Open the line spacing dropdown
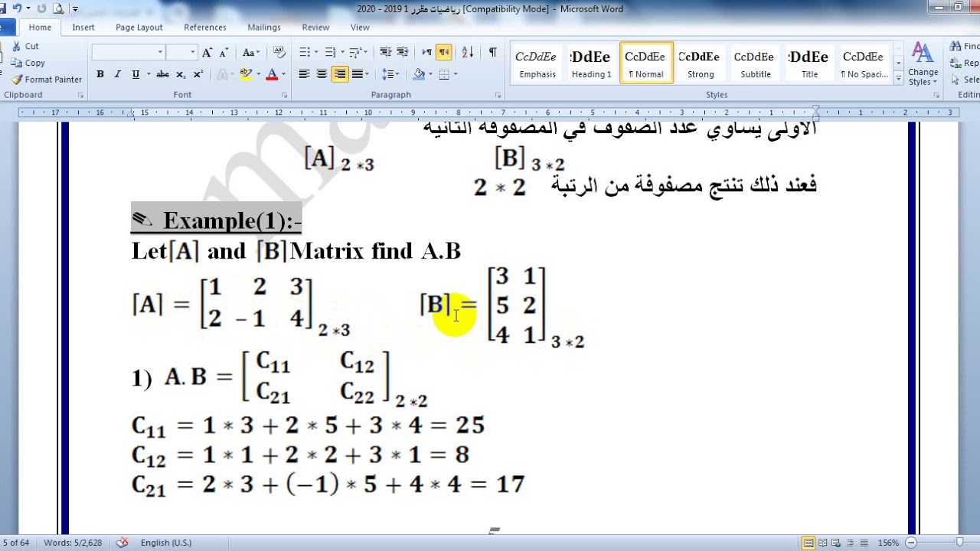Screen dimensions: 980x551 click(x=390, y=74)
